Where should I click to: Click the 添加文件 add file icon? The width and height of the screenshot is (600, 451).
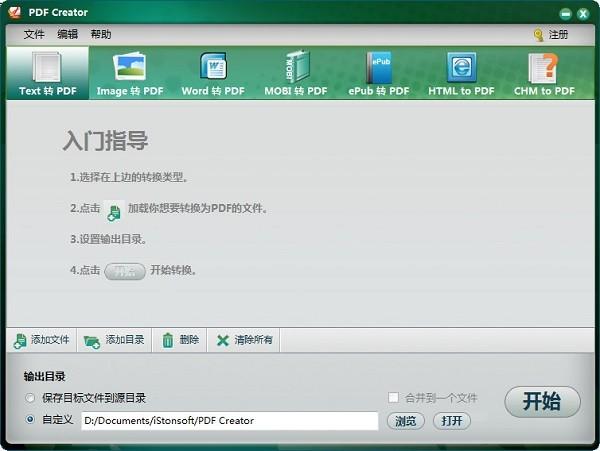tap(20, 340)
